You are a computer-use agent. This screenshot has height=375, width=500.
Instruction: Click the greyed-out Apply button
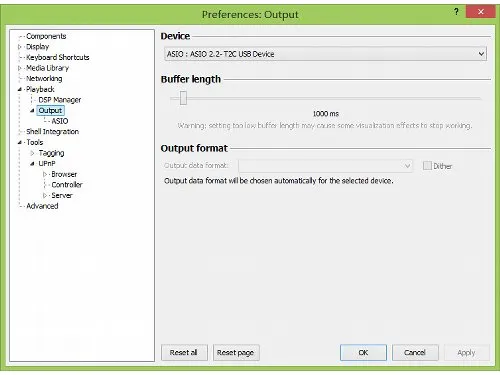point(466,352)
